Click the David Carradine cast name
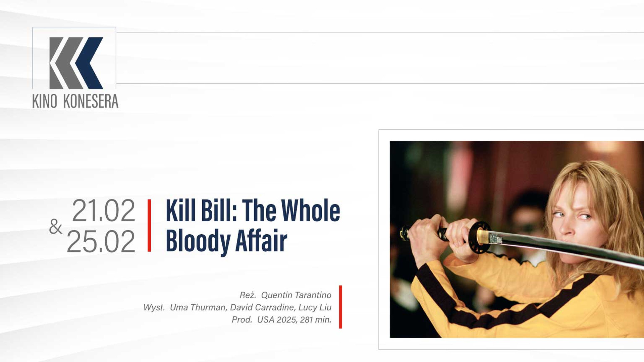 262,307
